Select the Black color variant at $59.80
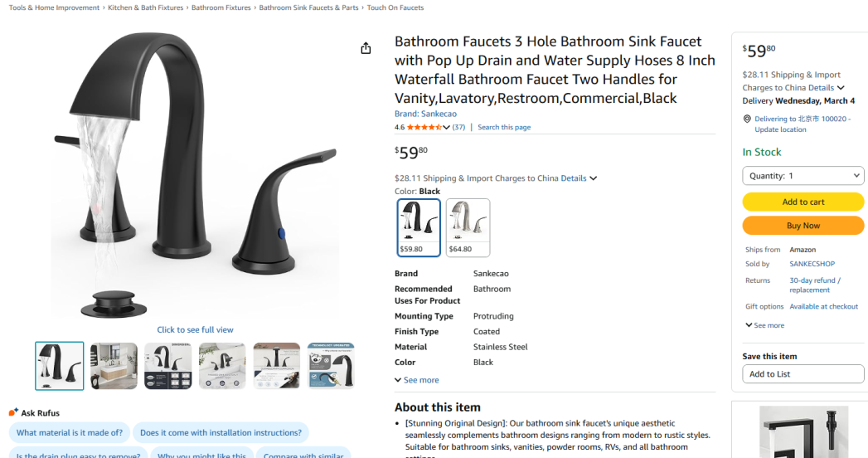 pos(419,227)
